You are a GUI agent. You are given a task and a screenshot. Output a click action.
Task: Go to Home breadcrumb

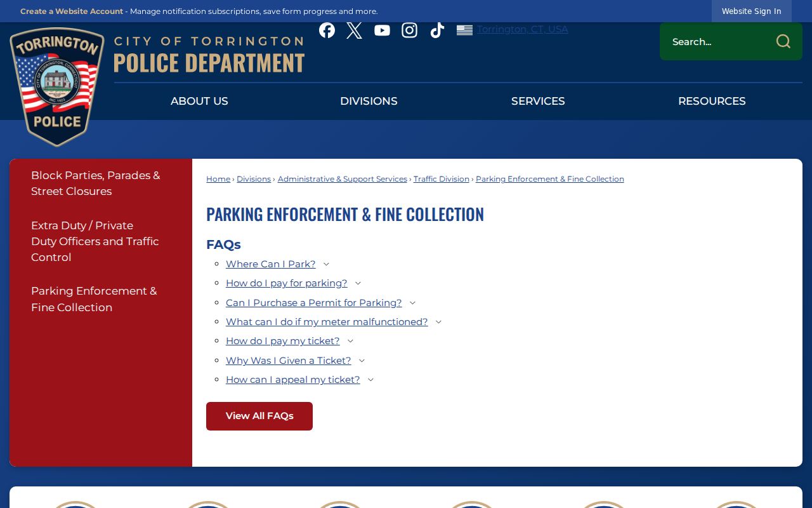(x=218, y=179)
